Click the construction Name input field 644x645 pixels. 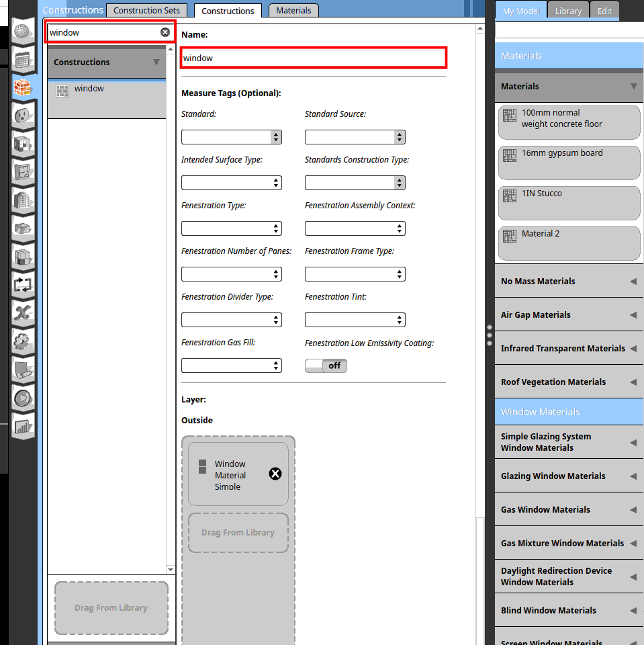[x=313, y=58]
